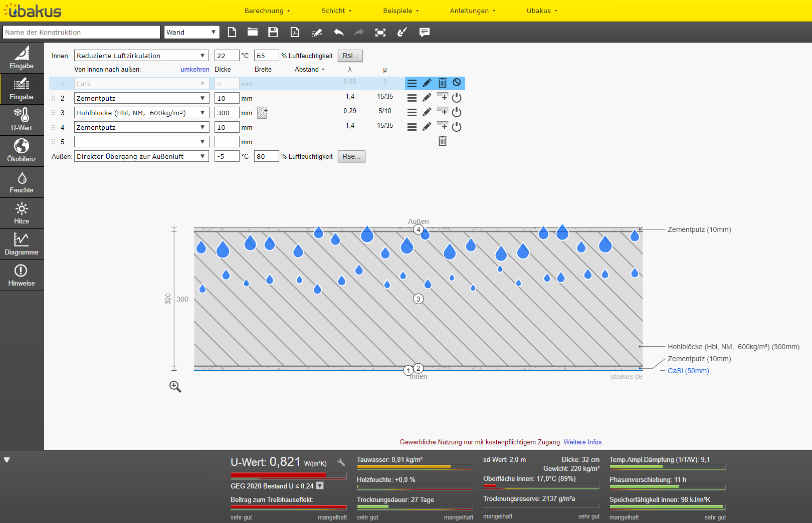
Task: Click the ubakus logo
Action: [x=32, y=11]
